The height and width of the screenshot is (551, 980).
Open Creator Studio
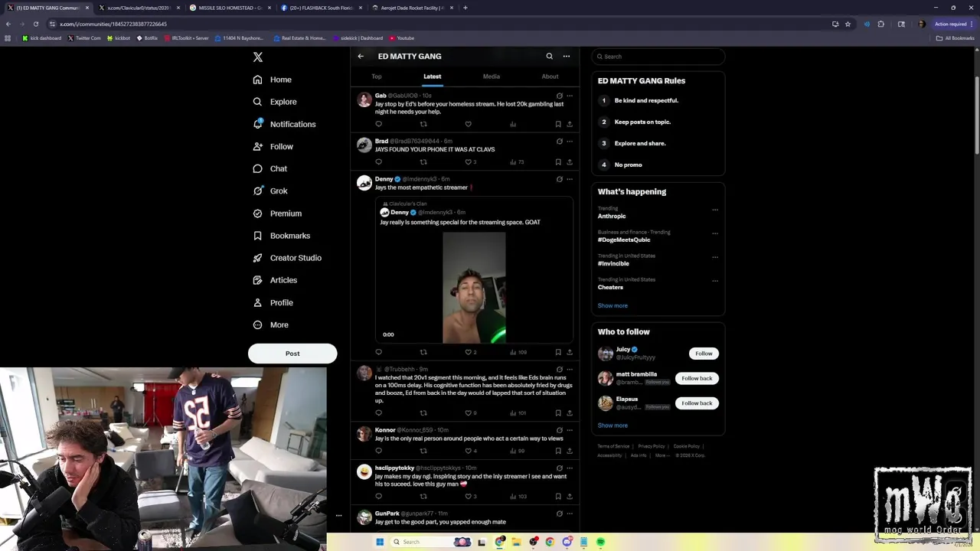pos(287,258)
